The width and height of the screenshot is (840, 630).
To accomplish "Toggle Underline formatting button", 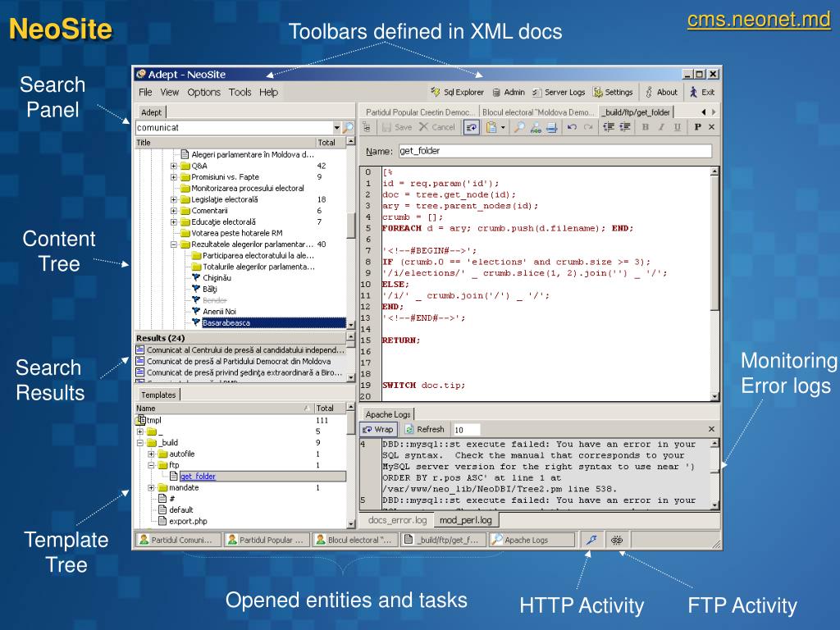I will (x=678, y=127).
